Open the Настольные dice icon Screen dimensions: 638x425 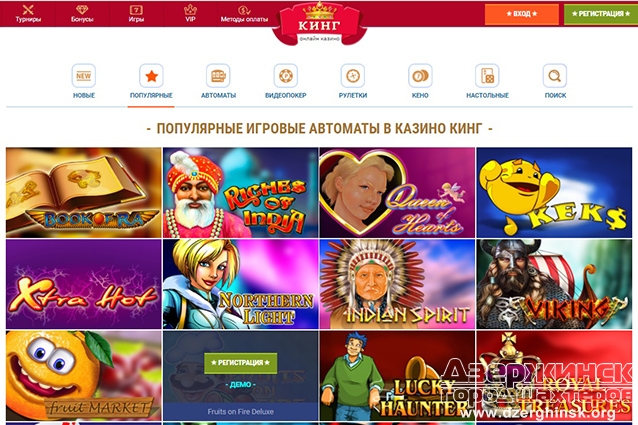pos(487,76)
